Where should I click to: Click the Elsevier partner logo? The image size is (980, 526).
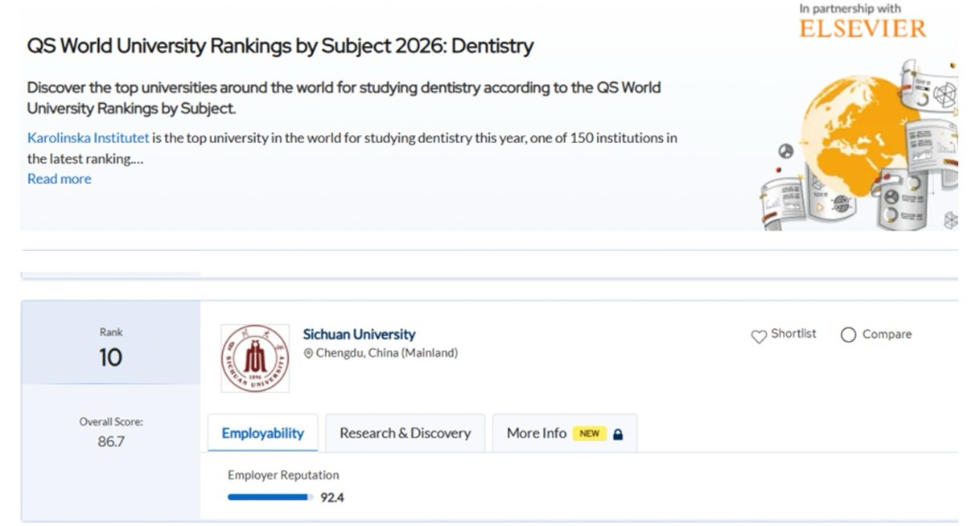(862, 29)
